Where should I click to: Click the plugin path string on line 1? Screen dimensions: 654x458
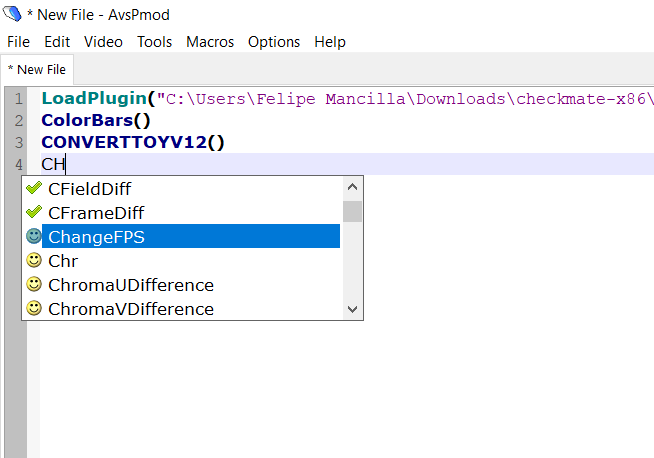(405, 99)
